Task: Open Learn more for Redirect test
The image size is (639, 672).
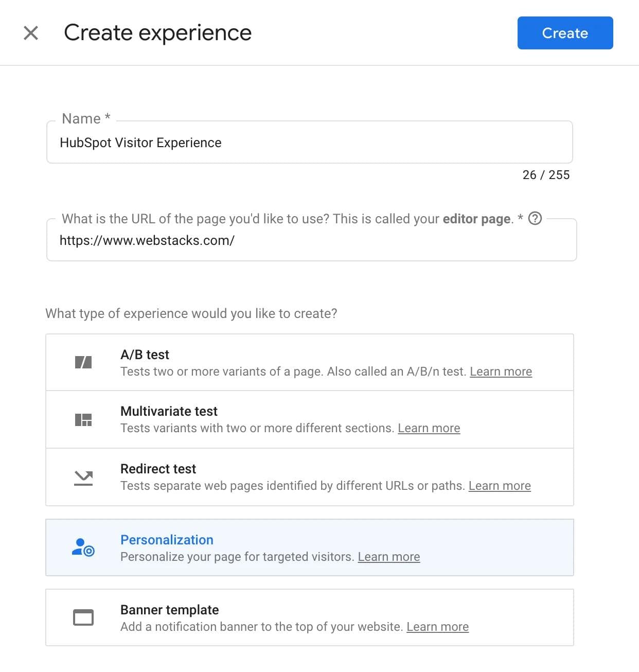Action: point(499,485)
